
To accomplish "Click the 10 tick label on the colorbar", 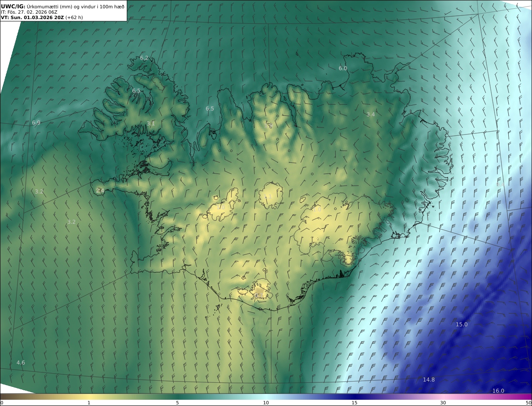I will click(x=266, y=403).
